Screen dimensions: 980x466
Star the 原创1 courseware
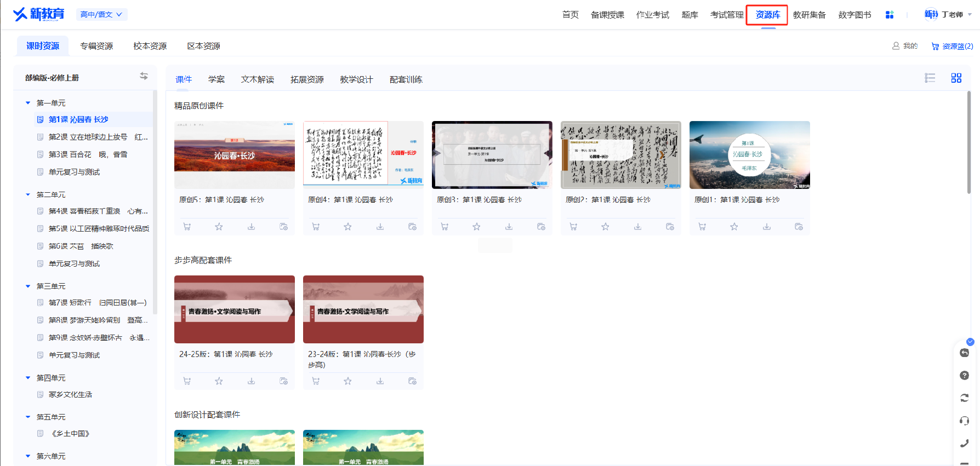pos(734,227)
